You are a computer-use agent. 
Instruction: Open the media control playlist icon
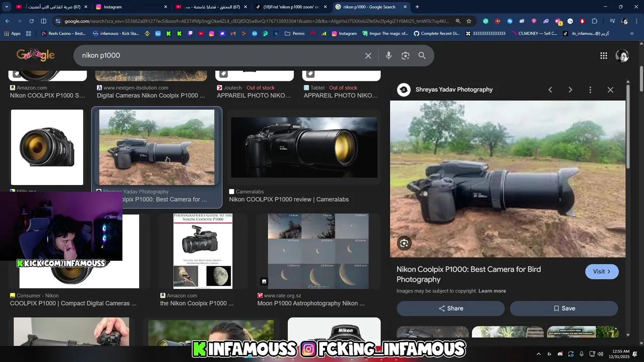click(x=612, y=21)
